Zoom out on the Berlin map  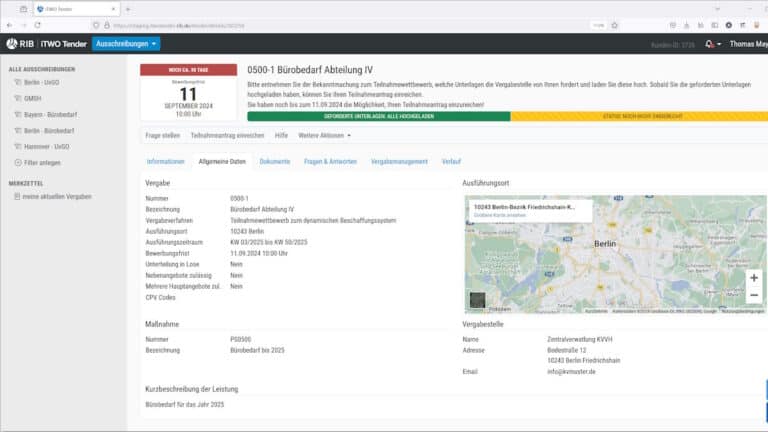point(753,295)
